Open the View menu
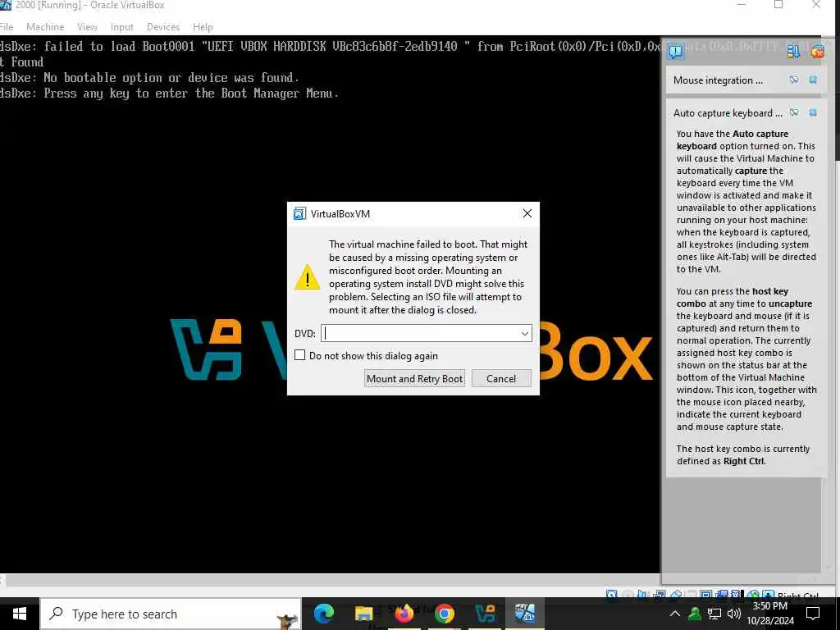Screen dimensions: 840x630 (x=87, y=27)
